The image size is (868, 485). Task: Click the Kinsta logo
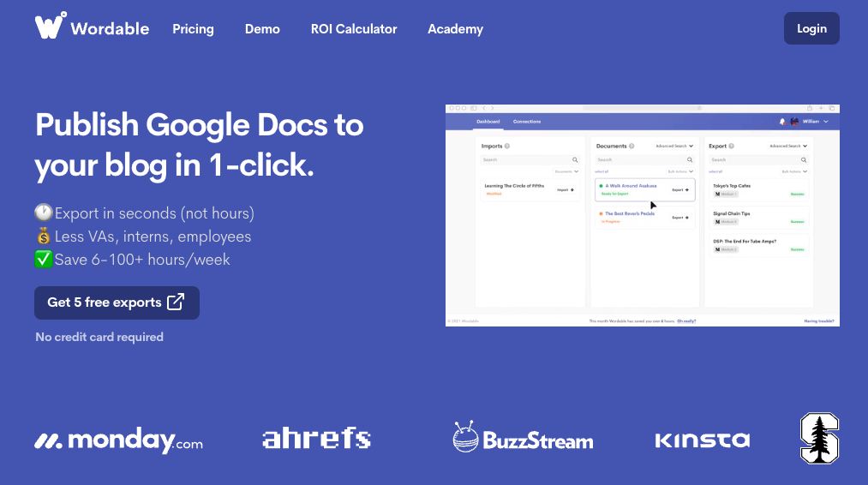(703, 440)
